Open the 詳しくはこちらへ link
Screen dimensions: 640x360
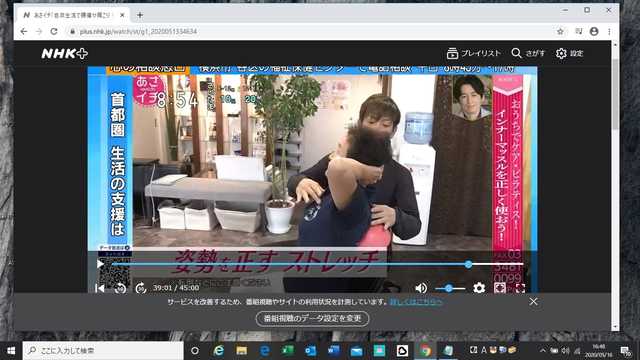pyautogui.click(x=416, y=302)
